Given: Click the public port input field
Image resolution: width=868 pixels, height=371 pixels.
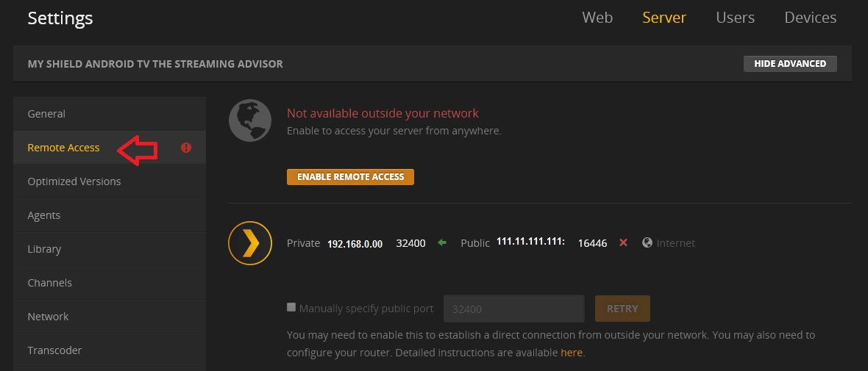Looking at the screenshot, I should (513, 309).
